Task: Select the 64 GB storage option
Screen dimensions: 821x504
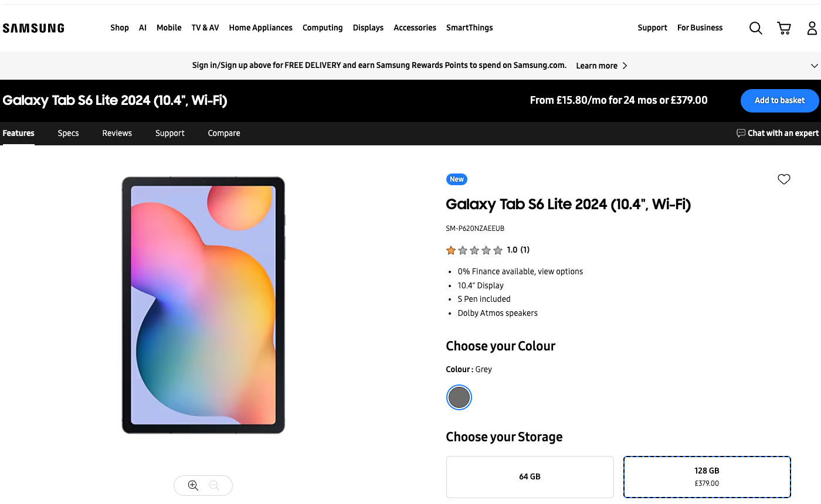Action: 530,476
